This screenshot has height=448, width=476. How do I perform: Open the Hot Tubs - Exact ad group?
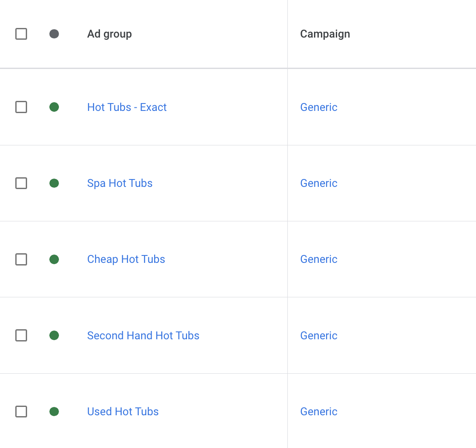(x=127, y=107)
